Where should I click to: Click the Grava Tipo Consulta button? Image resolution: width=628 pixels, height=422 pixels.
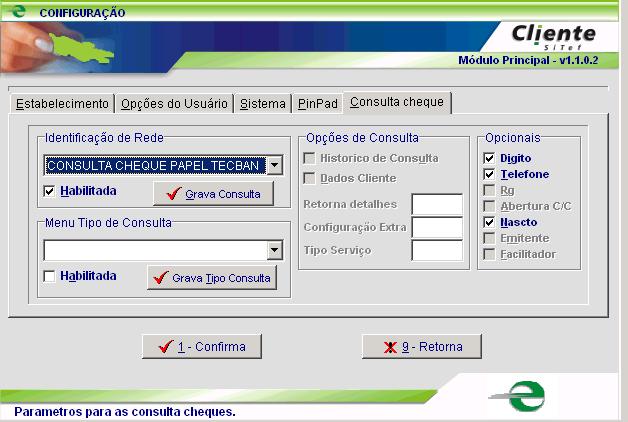[211, 278]
